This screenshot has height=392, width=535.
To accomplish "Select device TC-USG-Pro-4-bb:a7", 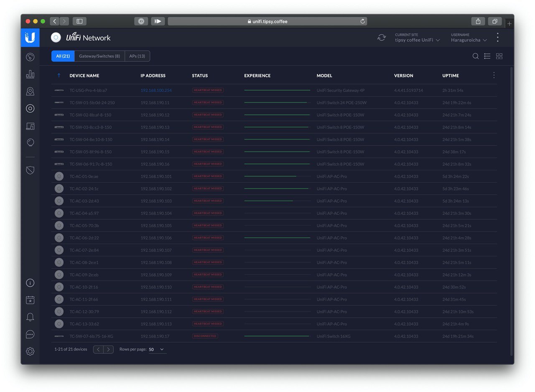I will 88,90.
